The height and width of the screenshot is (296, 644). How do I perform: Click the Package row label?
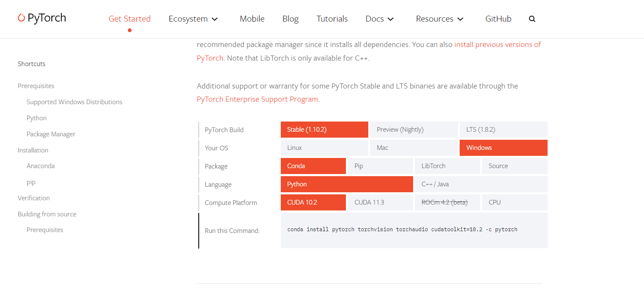[216, 166]
